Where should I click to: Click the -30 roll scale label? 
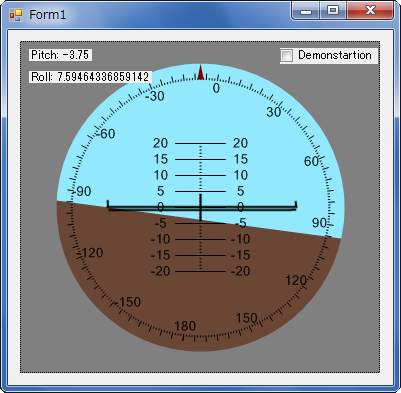[155, 96]
